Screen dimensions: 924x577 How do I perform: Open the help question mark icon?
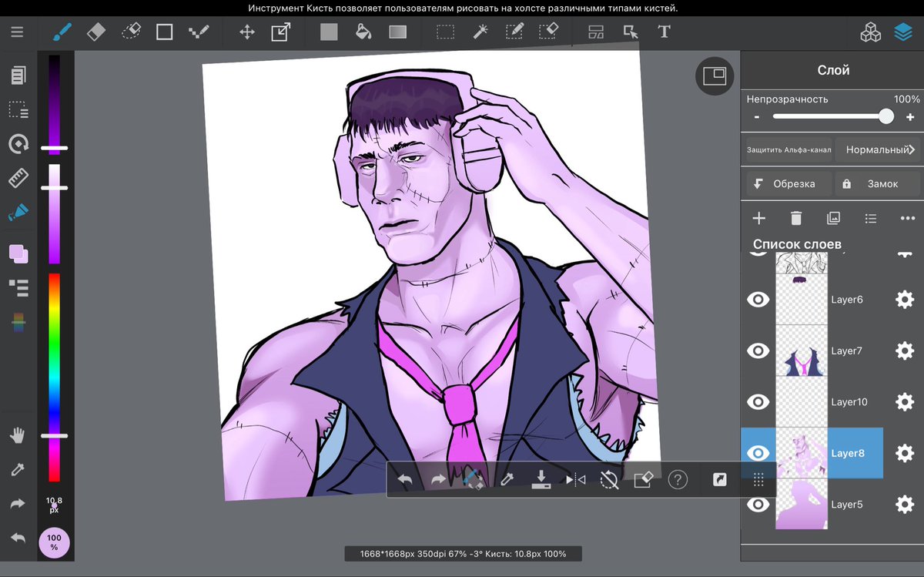point(678,480)
